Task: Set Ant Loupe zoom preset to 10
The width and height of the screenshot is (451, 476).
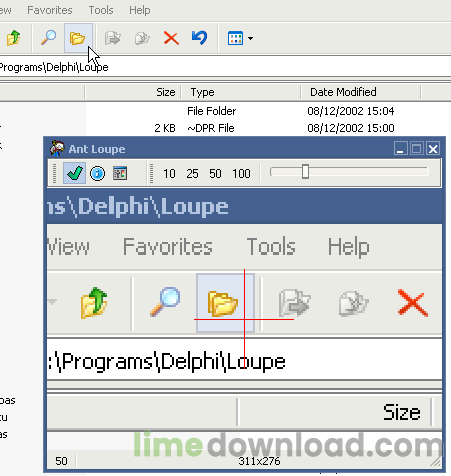Action: coord(169,174)
